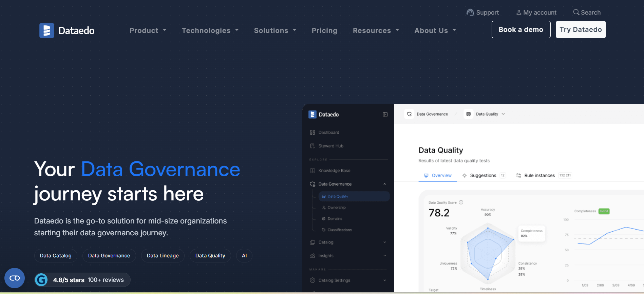Click the G2 review badge icon
The height and width of the screenshot is (294, 644).
click(41, 280)
